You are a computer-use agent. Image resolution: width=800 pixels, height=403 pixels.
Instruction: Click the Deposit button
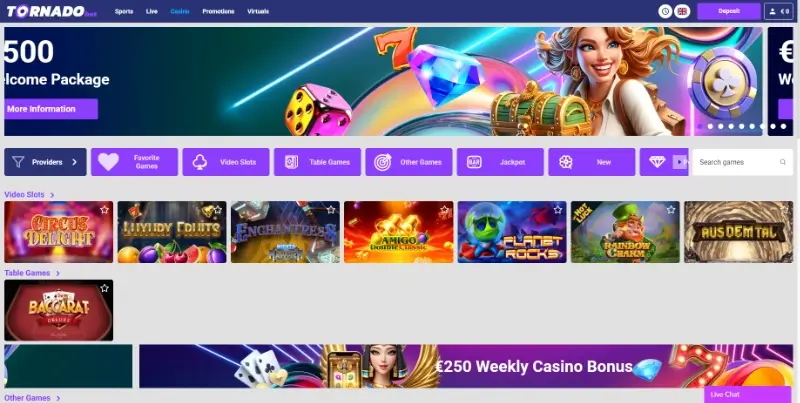729,11
